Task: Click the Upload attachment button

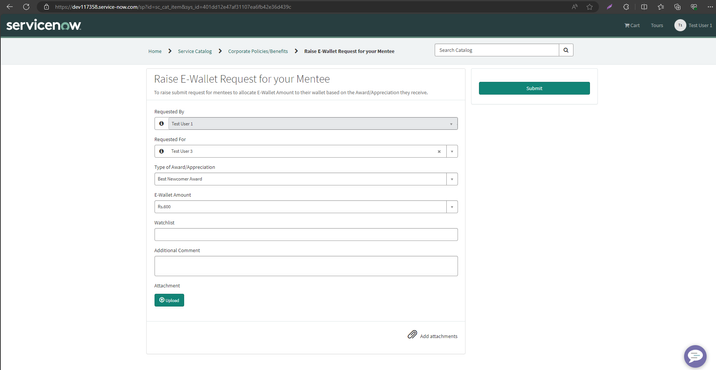Action: point(169,300)
